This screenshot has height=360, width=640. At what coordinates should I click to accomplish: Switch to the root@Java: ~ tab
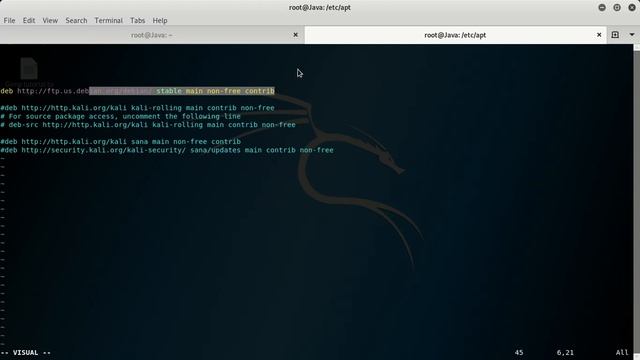(151, 35)
